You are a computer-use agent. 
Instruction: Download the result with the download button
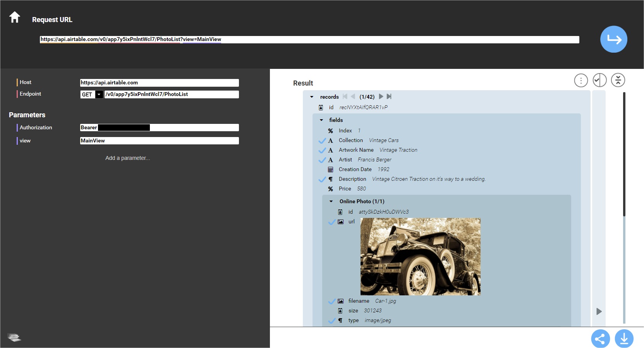click(x=624, y=339)
